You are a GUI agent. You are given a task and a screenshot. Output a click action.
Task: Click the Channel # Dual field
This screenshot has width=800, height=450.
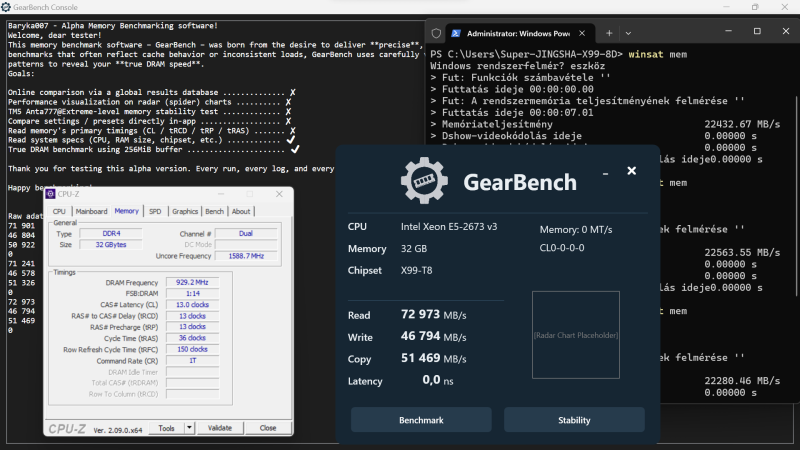pyautogui.click(x=246, y=234)
